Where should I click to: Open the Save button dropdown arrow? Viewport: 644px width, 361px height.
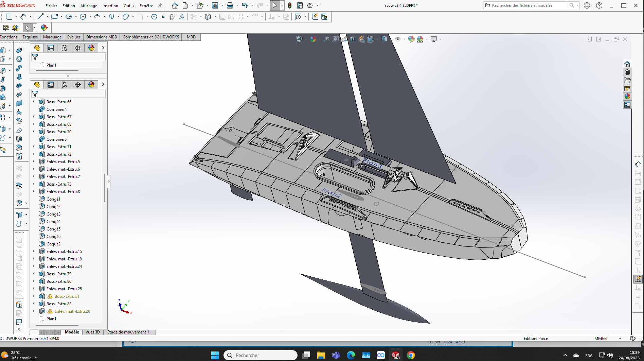[222, 5]
